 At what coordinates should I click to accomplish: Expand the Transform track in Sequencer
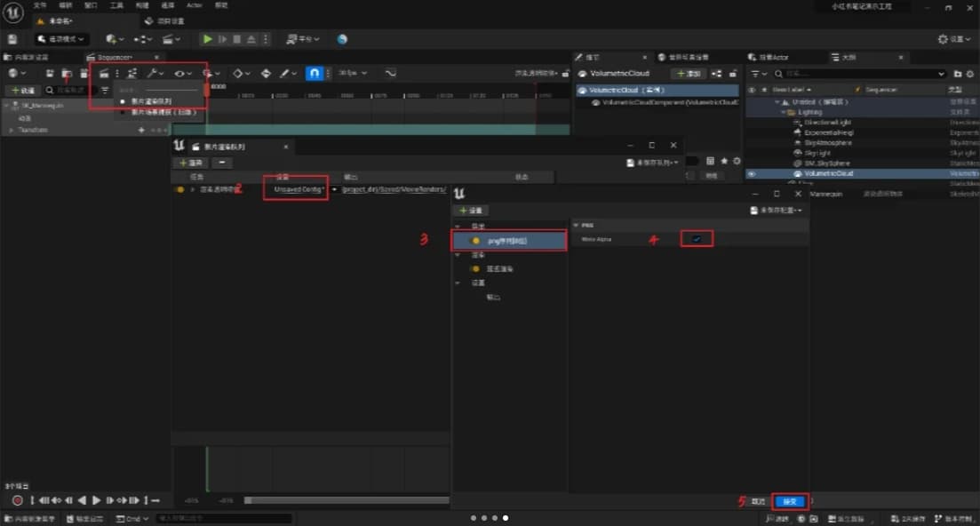pos(12,130)
